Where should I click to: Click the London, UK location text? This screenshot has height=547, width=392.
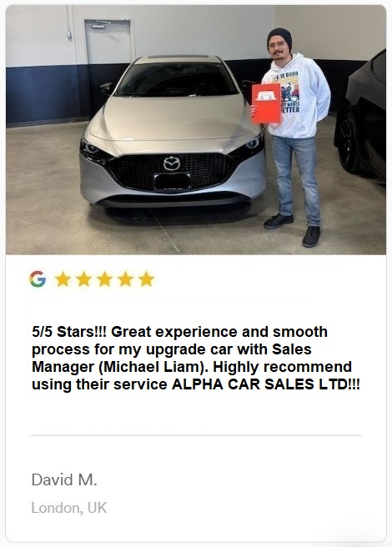pyautogui.click(x=69, y=508)
